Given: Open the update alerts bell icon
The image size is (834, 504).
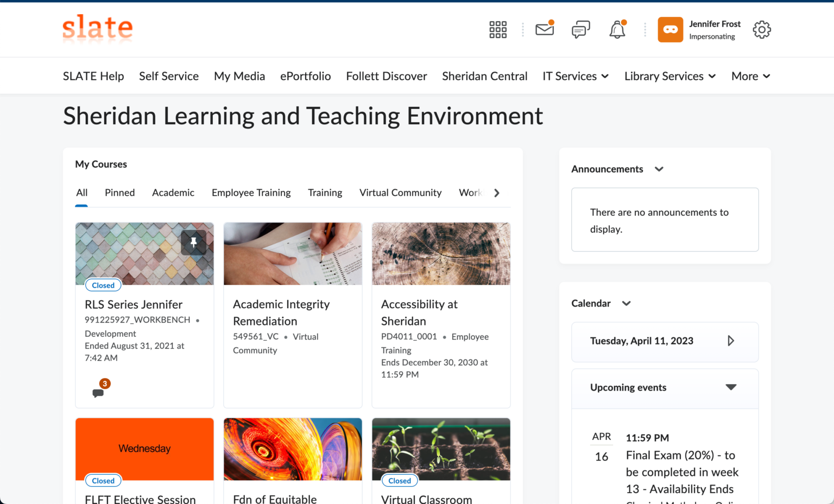Looking at the screenshot, I should [617, 30].
